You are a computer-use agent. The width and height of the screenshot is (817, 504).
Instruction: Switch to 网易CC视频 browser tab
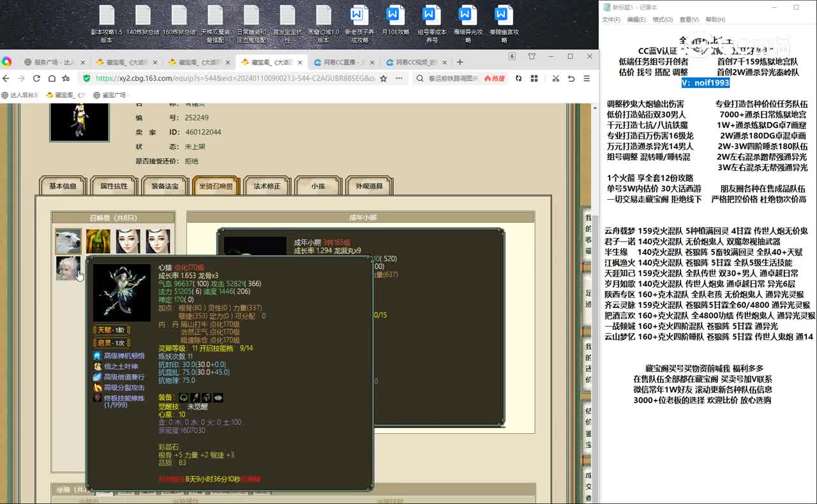click(416, 63)
